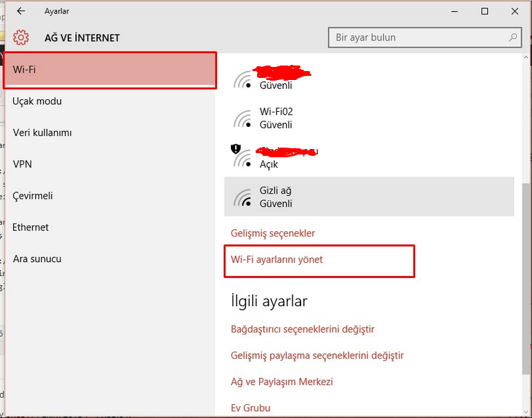Image resolution: width=532 pixels, height=418 pixels.
Task: Select the open network labeled Açık
Action: [369, 157]
